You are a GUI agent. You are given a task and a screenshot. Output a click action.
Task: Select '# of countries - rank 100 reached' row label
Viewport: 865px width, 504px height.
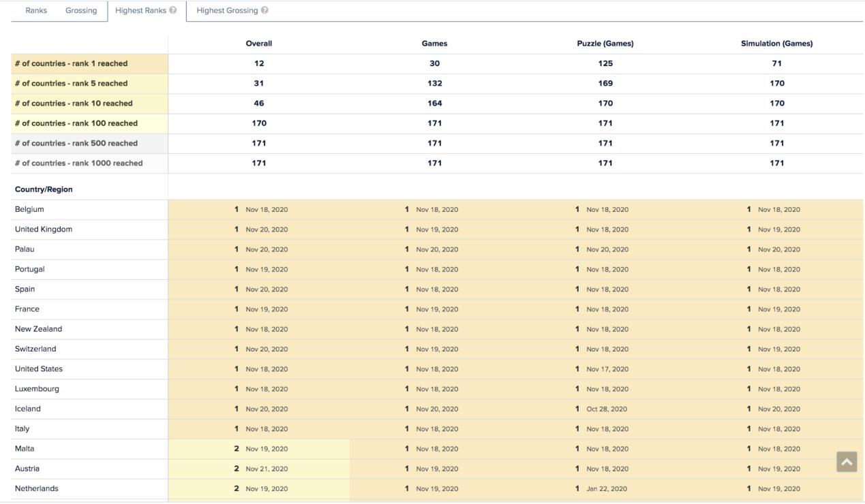[x=76, y=123]
